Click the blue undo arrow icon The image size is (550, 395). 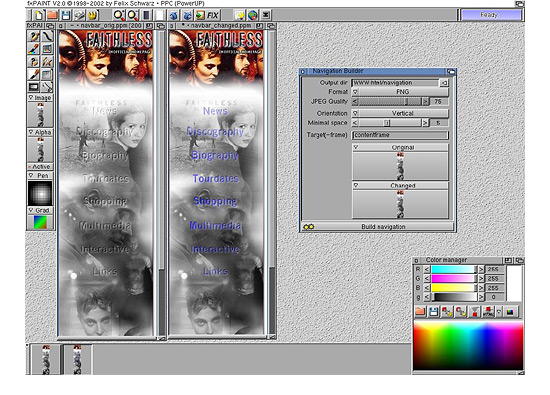coord(174,15)
